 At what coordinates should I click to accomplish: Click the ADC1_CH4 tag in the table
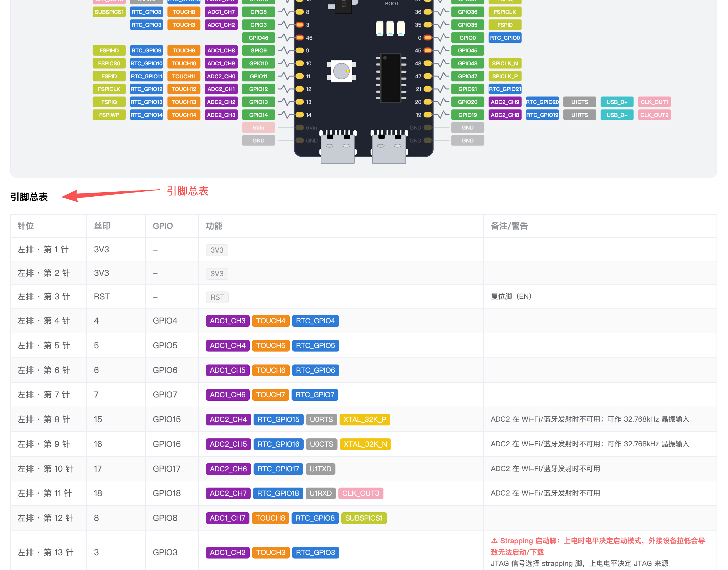[227, 345]
